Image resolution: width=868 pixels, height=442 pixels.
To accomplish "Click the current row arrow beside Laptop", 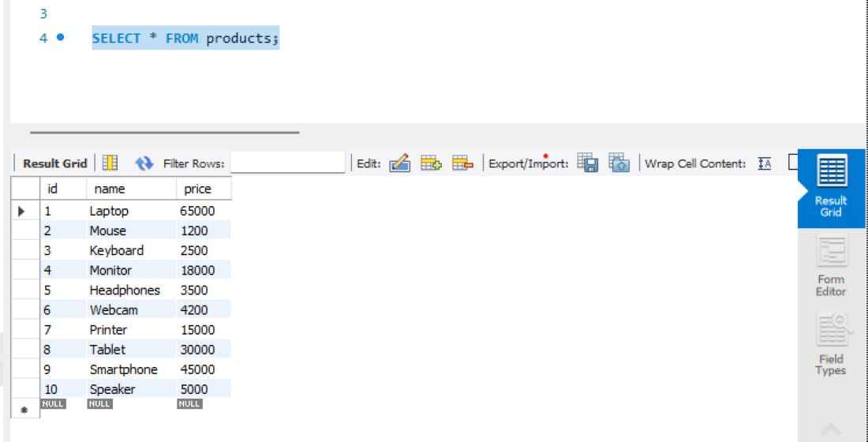I will point(22,211).
